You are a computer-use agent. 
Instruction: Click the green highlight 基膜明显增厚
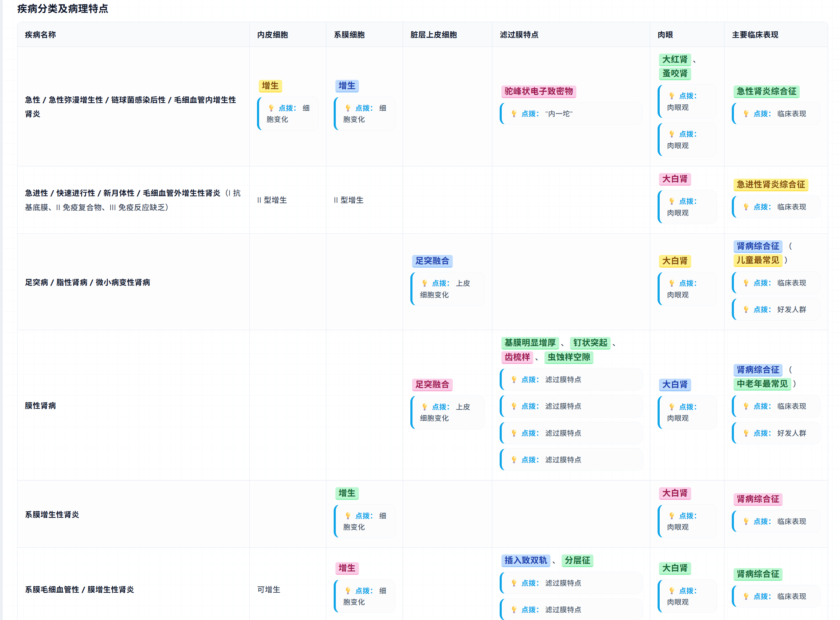[x=530, y=343]
